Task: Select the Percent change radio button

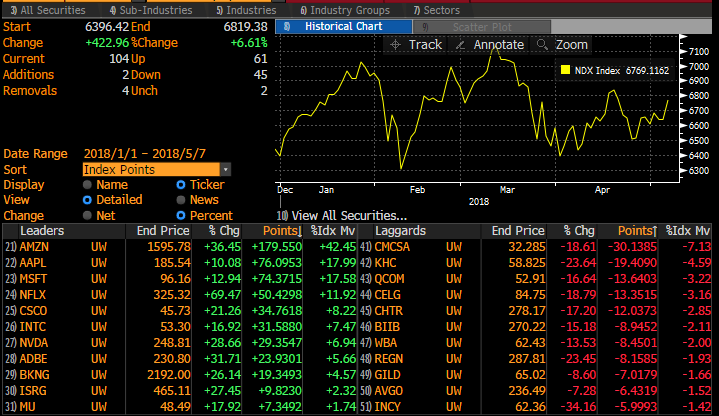Action: click(181, 216)
